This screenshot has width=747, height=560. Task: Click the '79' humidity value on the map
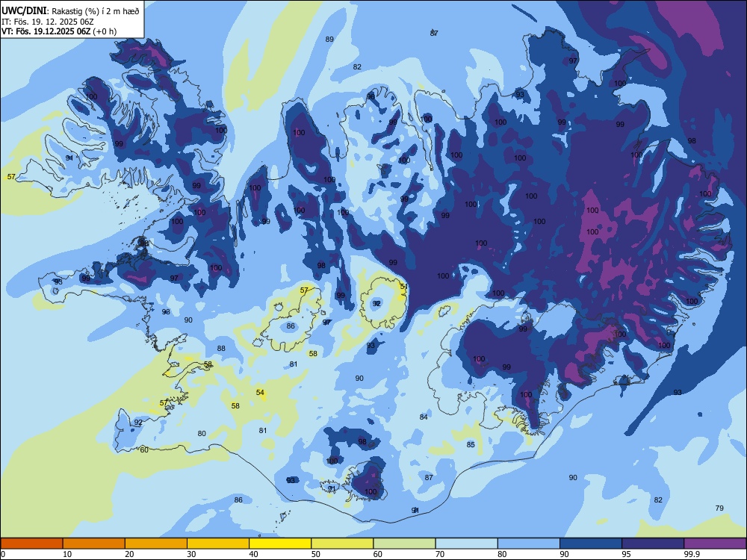719,508
